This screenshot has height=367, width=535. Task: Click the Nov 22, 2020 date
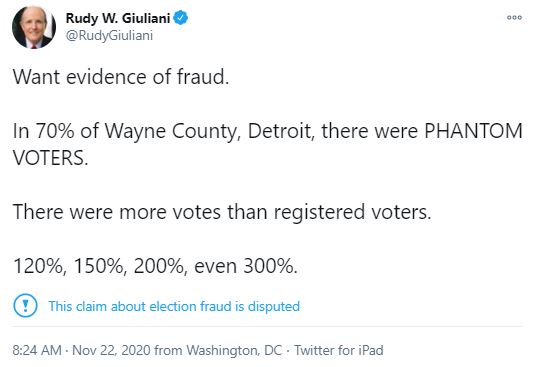coord(111,350)
